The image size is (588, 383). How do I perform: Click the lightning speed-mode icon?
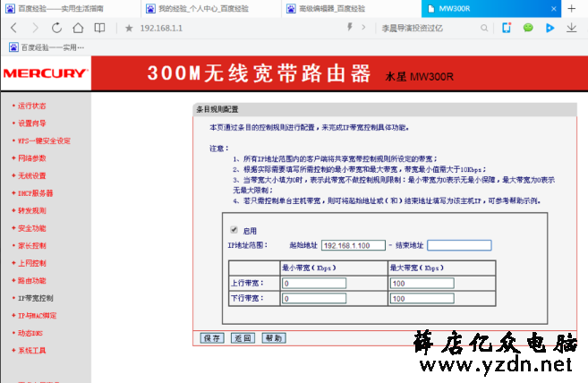coord(350,27)
